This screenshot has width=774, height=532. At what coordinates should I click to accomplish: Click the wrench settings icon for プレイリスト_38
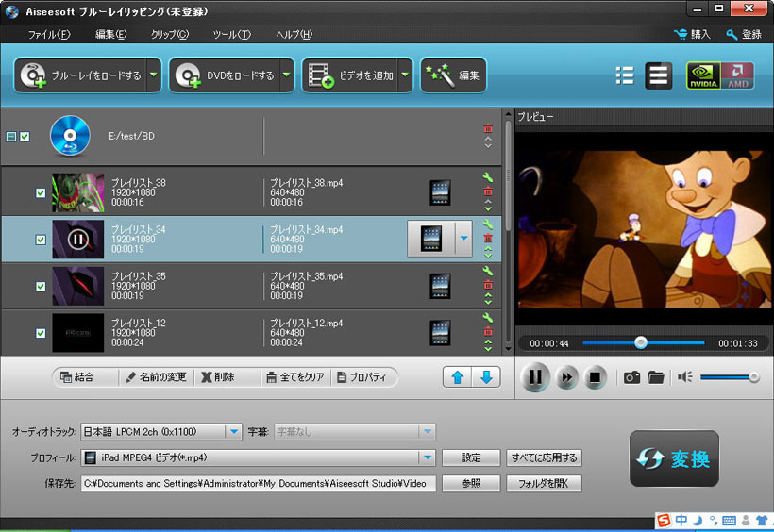488,177
